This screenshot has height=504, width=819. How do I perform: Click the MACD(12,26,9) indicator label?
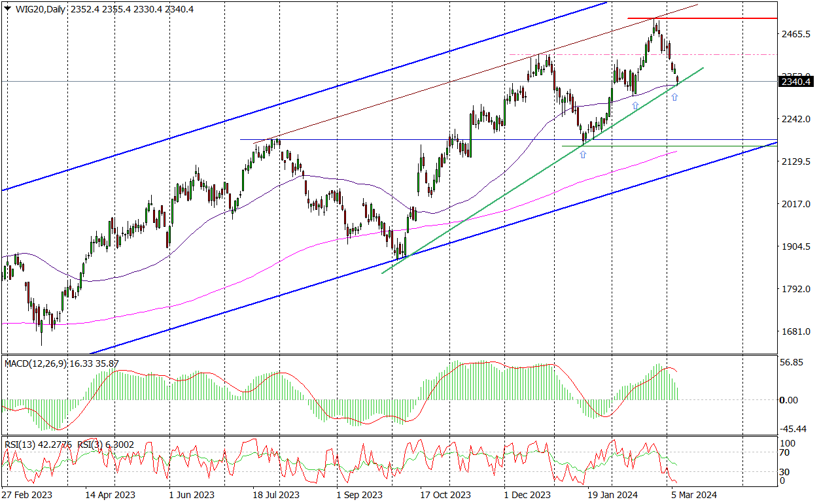tap(36, 363)
